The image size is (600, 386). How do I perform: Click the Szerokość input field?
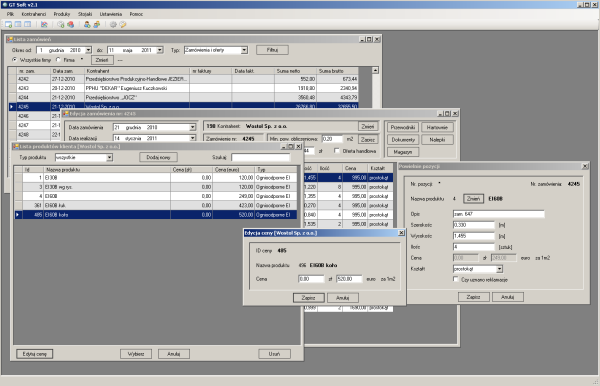474,225
